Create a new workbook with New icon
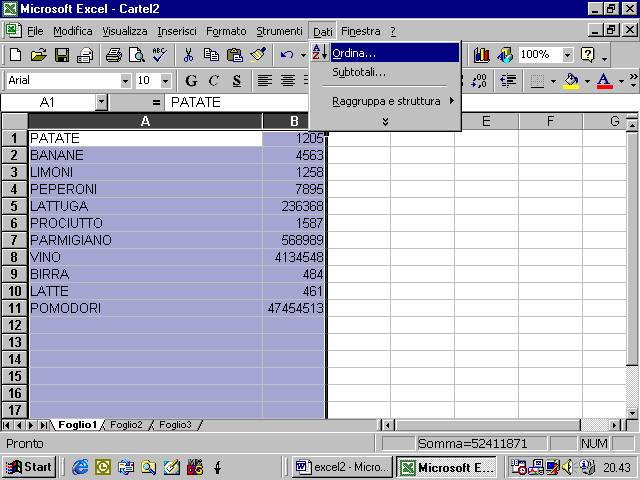Image resolution: width=640 pixels, height=480 pixels. (x=16, y=55)
